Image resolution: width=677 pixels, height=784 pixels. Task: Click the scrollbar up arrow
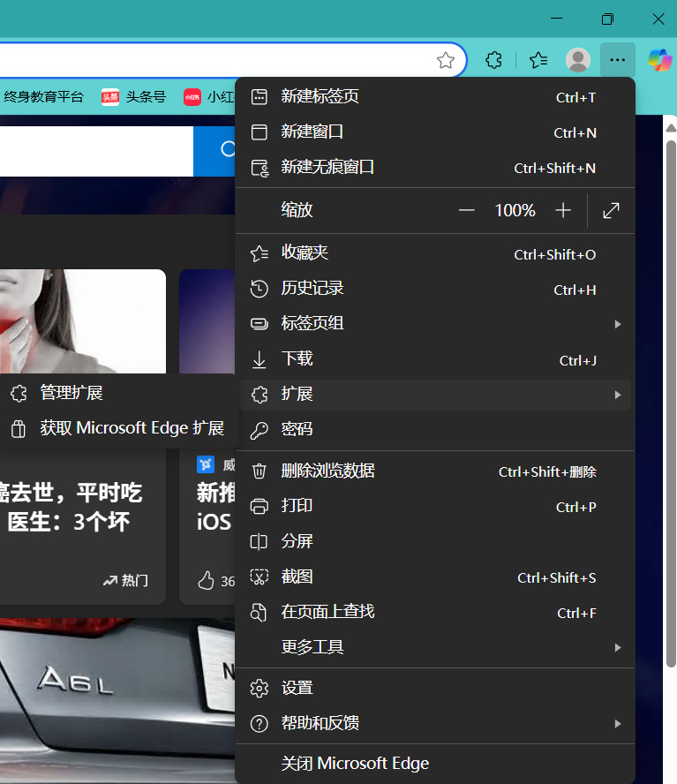(x=671, y=128)
